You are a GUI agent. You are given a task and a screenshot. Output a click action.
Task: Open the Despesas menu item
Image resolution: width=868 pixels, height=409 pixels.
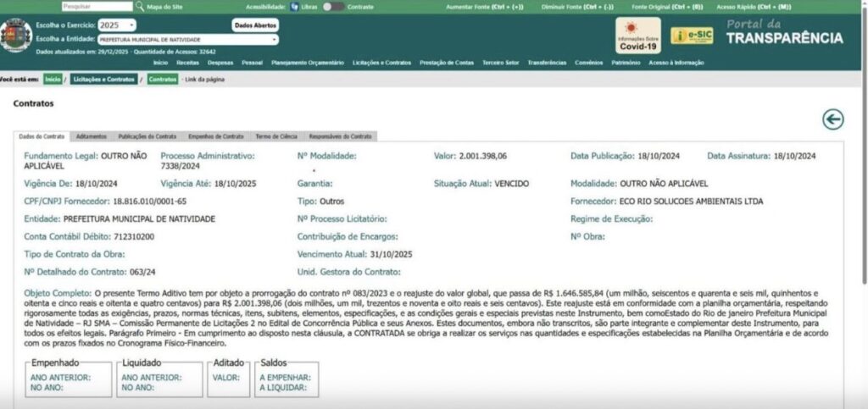coord(220,63)
